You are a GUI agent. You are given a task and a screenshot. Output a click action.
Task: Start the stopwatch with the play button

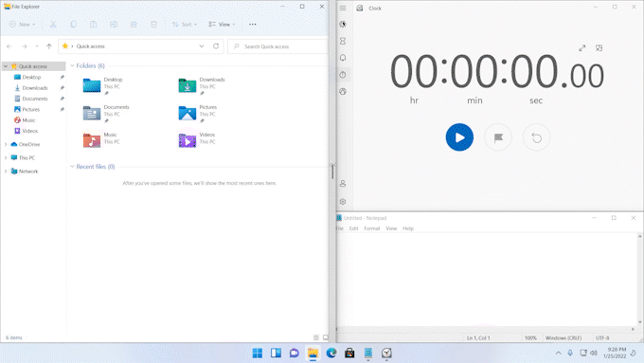(459, 137)
